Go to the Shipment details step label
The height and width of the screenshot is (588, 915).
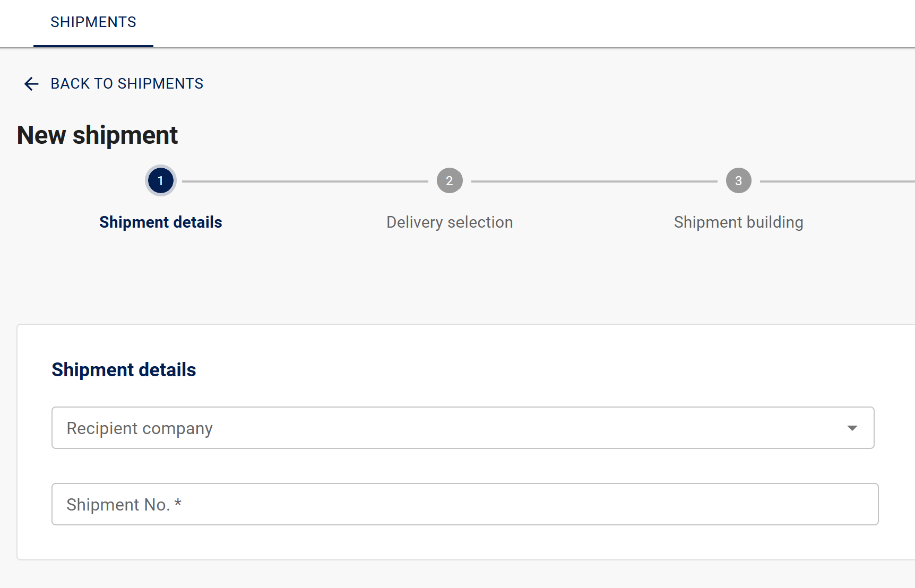tap(161, 222)
